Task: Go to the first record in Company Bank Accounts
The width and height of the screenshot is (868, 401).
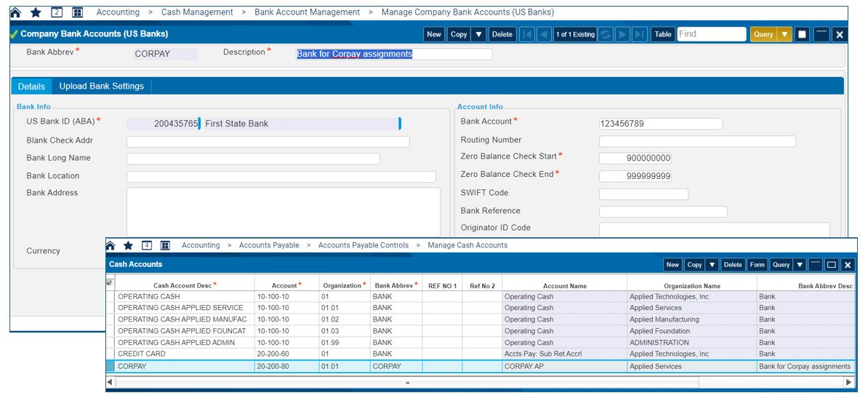Action: point(528,34)
